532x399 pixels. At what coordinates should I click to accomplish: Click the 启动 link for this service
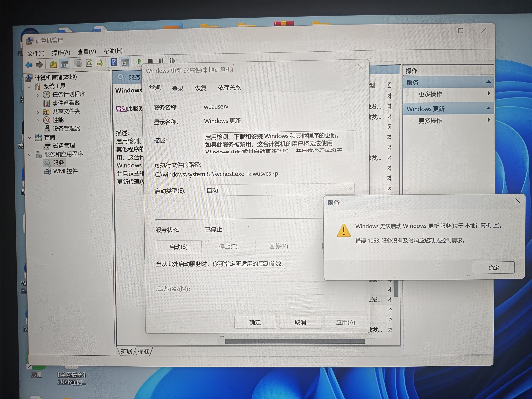click(121, 109)
